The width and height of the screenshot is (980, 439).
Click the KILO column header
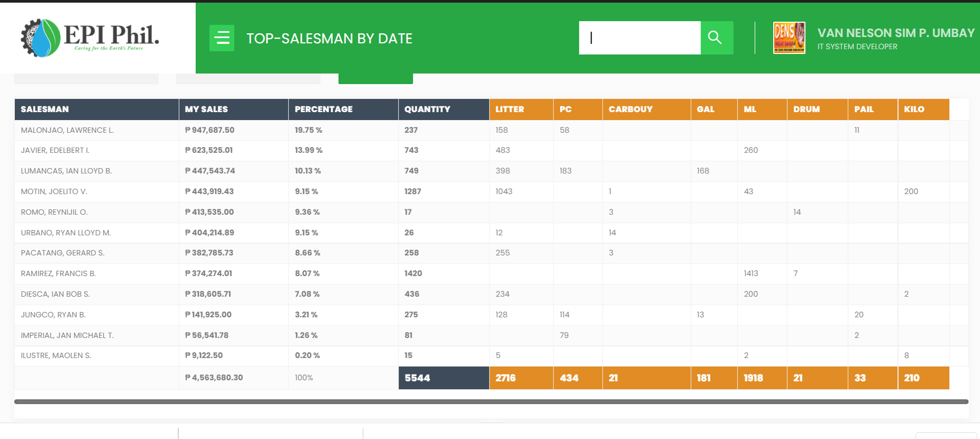coord(923,109)
